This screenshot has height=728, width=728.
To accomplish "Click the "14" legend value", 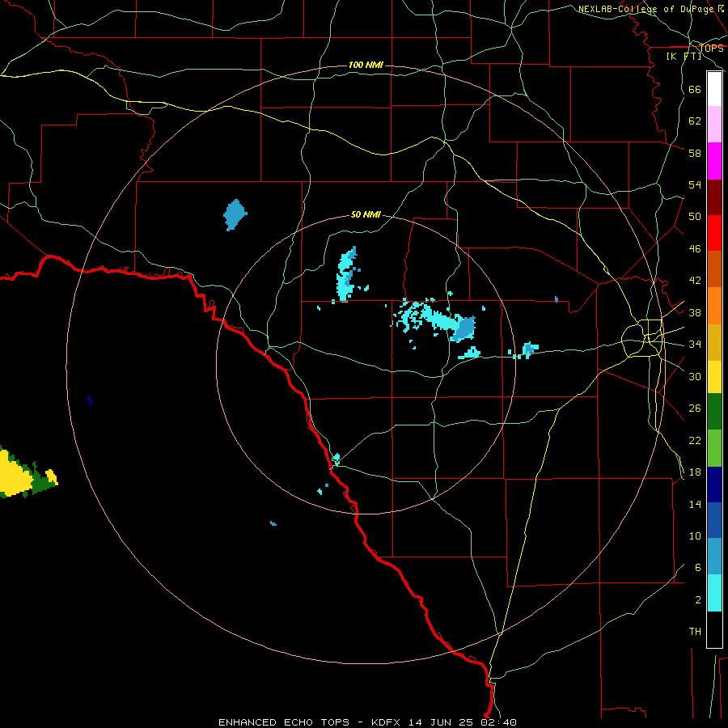I will (695, 504).
